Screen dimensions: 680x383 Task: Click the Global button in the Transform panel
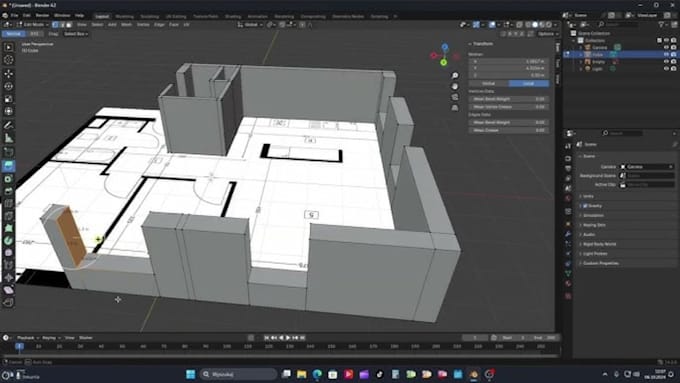pos(488,83)
